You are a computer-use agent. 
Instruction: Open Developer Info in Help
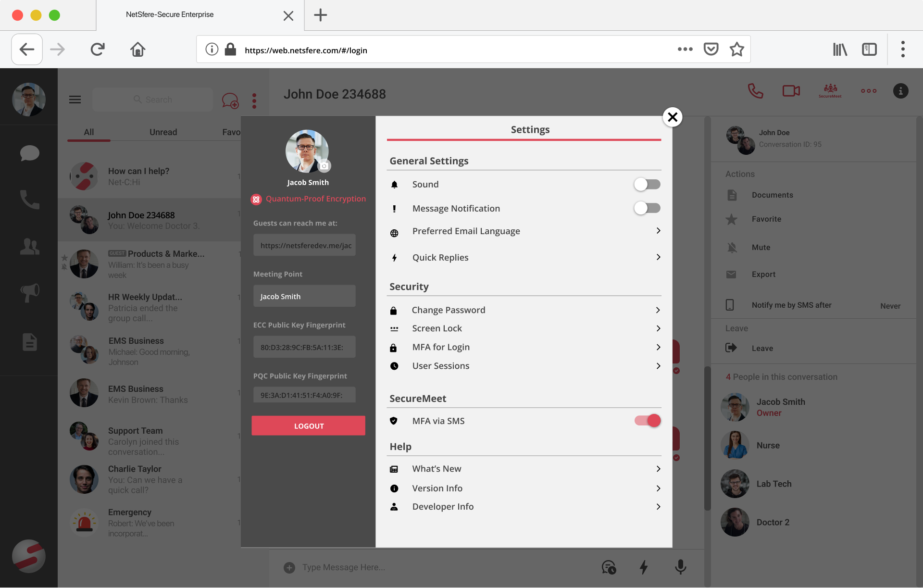(524, 507)
